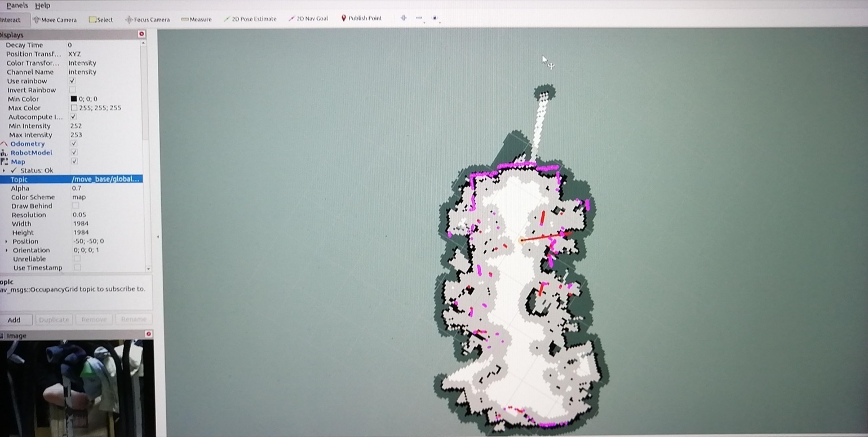Select the RobotModel display icon
The height and width of the screenshot is (437, 868).
[x=5, y=153]
